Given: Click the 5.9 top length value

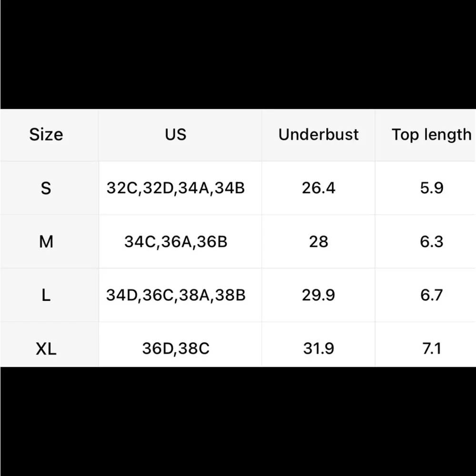Looking at the screenshot, I should [x=431, y=188].
